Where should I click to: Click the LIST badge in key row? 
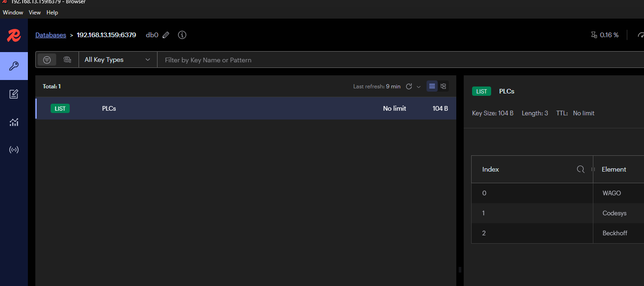pyautogui.click(x=60, y=108)
